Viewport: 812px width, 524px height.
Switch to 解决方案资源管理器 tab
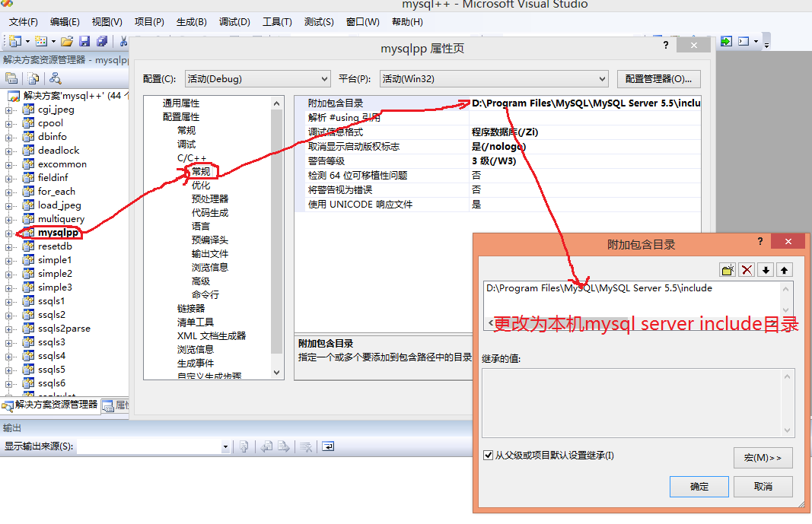tap(50, 405)
